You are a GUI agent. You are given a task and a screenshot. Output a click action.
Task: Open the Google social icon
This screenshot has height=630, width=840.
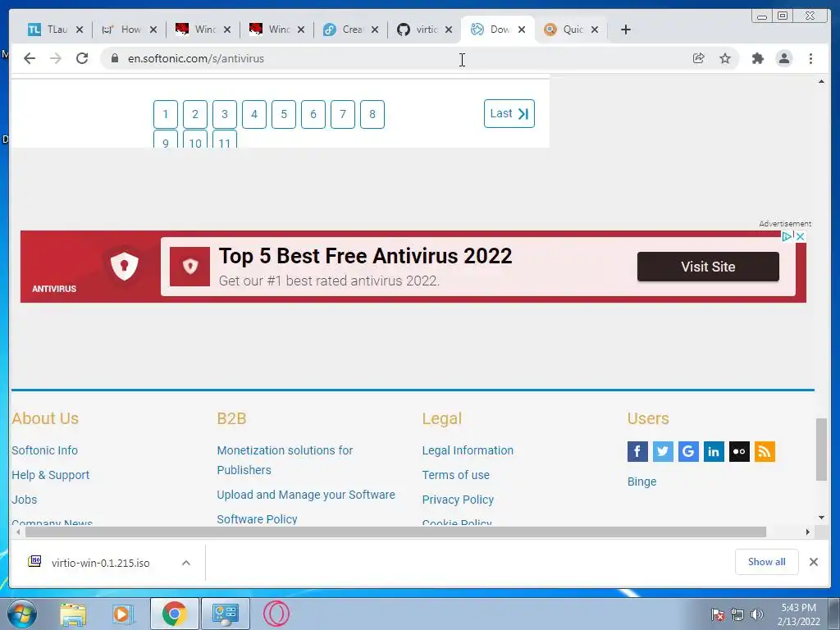688,452
